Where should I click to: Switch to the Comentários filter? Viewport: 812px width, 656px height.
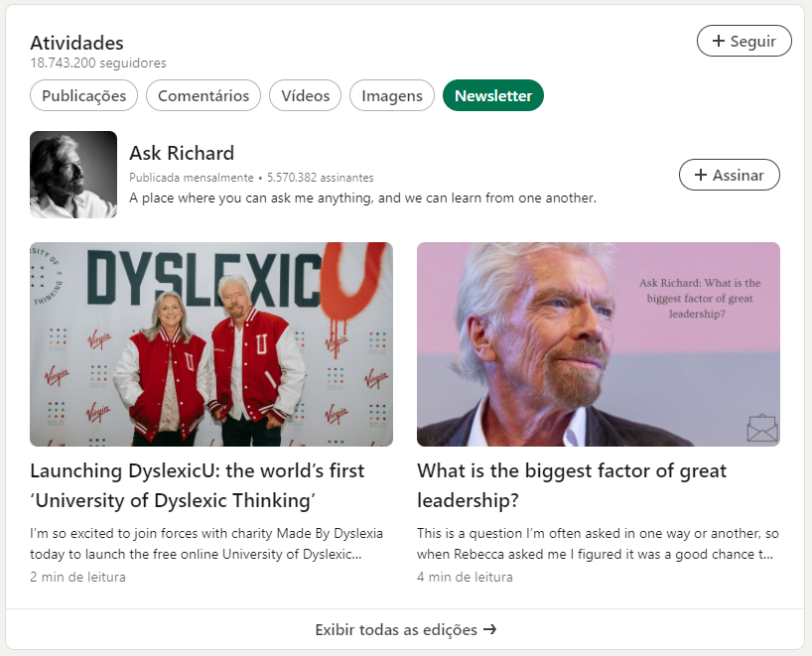(x=203, y=95)
